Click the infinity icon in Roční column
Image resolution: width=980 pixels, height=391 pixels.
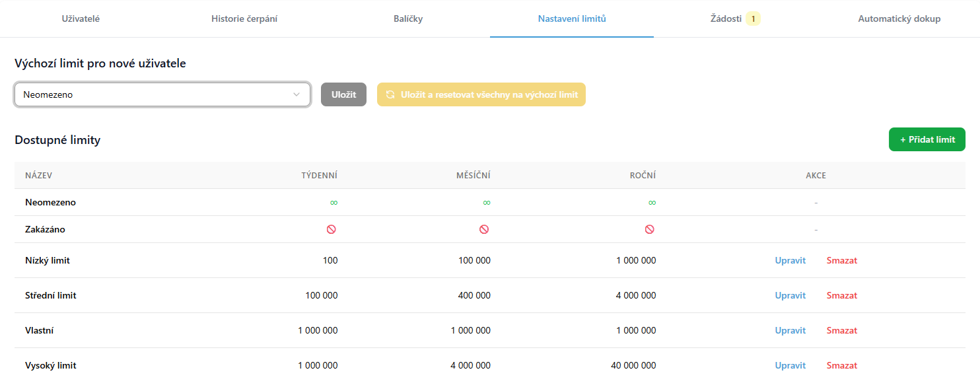[652, 203]
